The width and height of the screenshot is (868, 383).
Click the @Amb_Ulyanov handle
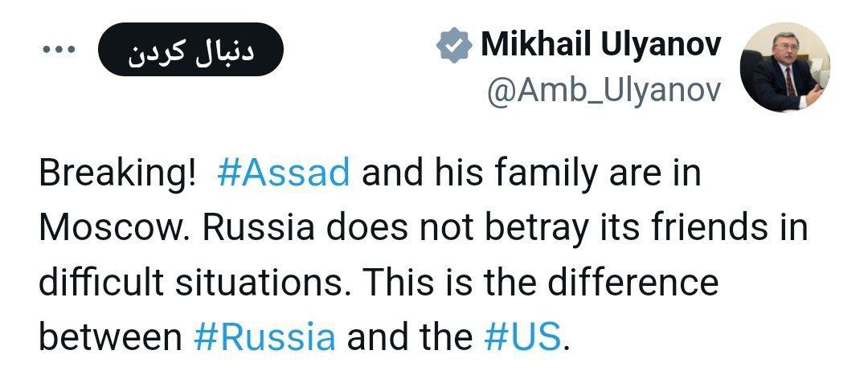(603, 92)
